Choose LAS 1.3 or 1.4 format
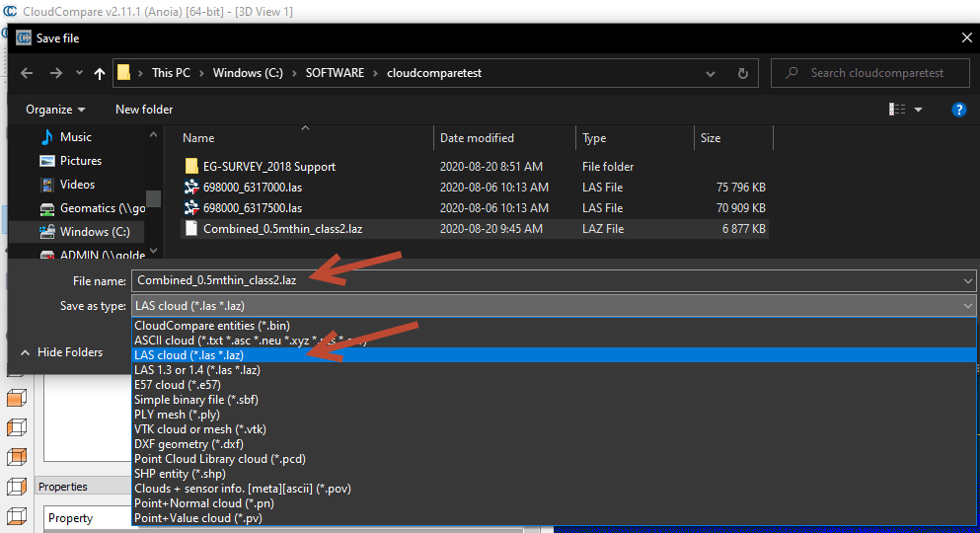 pos(555,370)
